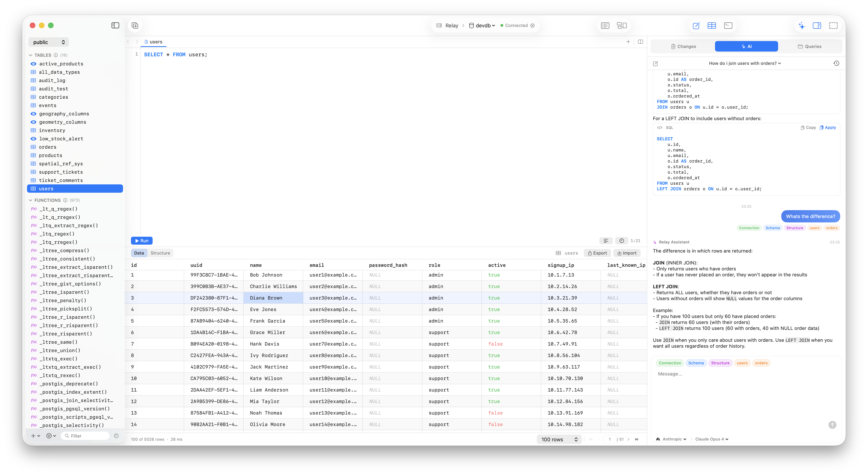The image size is (868, 475).
Task: Apply the LEFT JOIN SQL suggestion
Action: click(x=828, y=127)
